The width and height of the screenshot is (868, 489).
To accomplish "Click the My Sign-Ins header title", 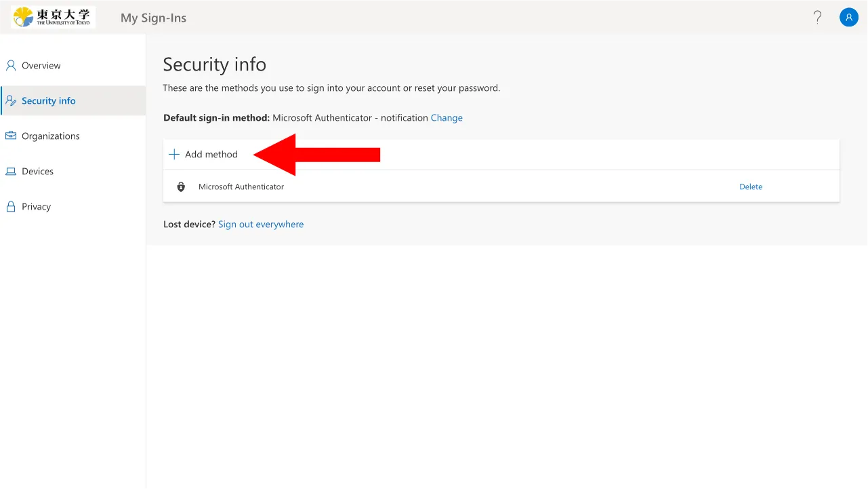I will tap(153, 18).
